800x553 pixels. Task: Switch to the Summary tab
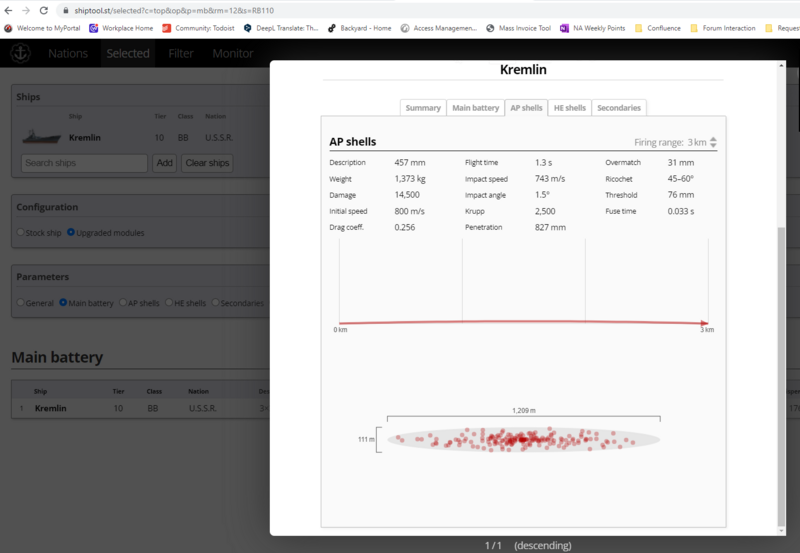click(423, 108)
